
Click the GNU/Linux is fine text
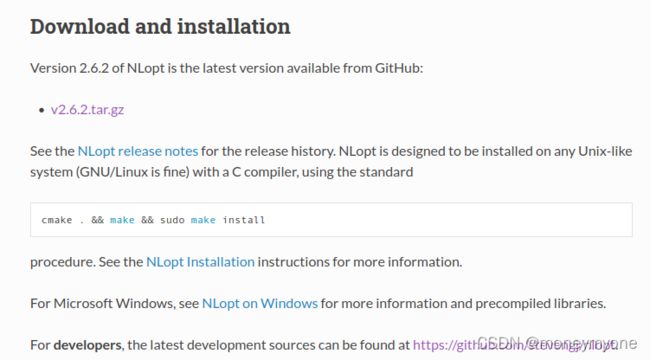click(134, 172)
